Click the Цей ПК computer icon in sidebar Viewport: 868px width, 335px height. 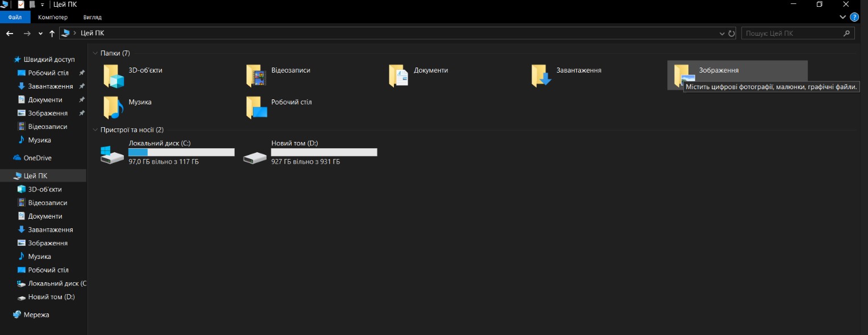click(18, 176)
